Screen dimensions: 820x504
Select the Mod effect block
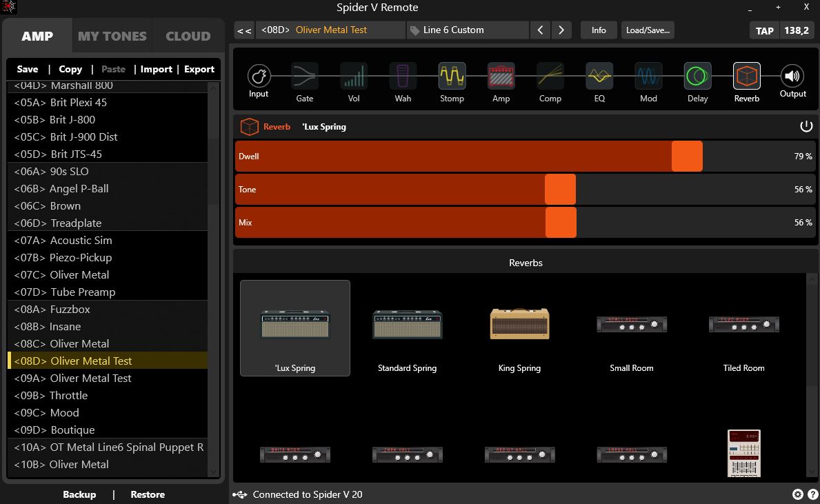(x=648, y=82)
